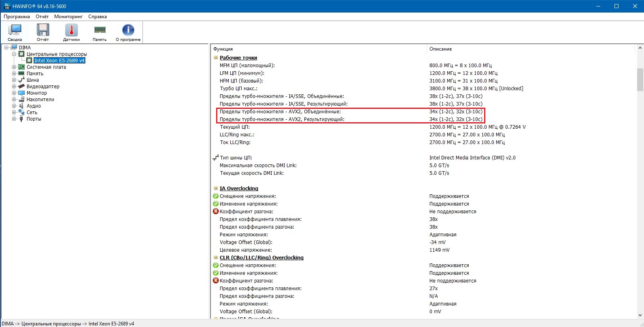Click the MFM ЦП (маломощный) row label
644x327 pixels.
point(247,66)
